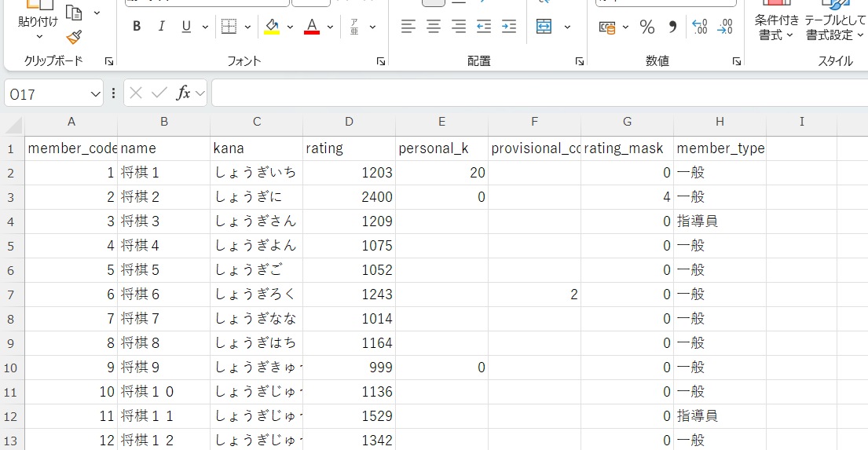
Task: Toggle italic formatting
Action: point(162,27)
